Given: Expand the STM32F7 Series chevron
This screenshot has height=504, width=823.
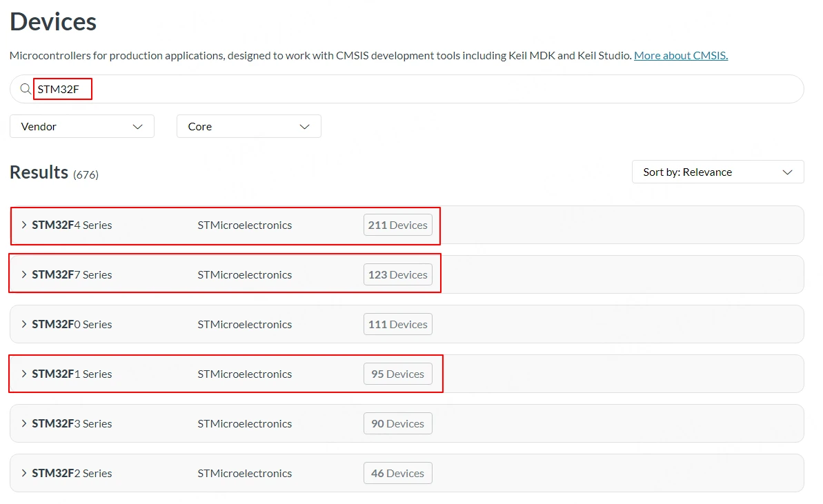Looking at the screenshot, I should 24,274.
